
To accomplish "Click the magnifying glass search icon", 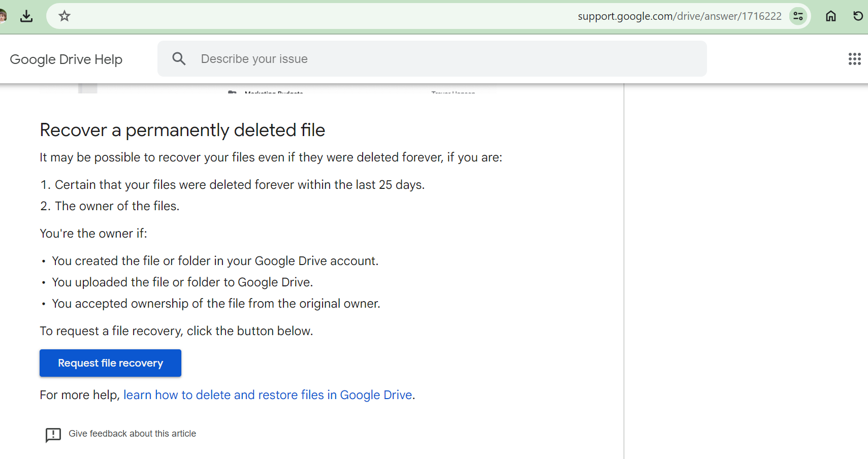I will coord(179,59).
